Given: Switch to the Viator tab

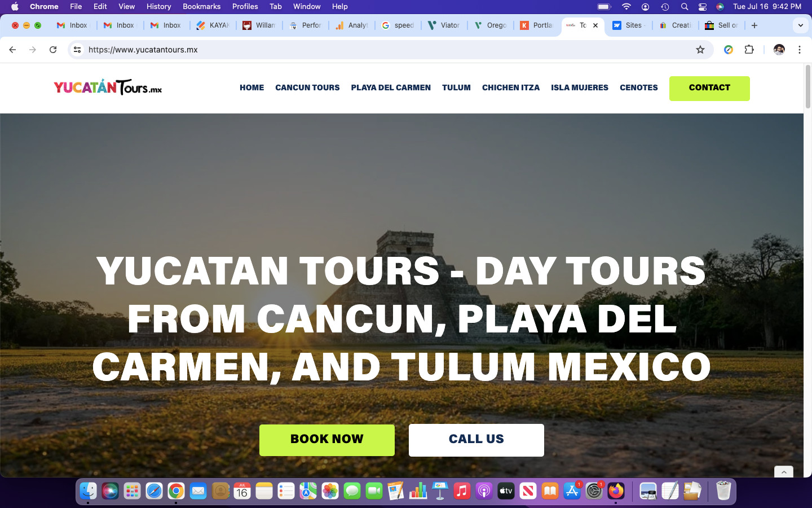Looking at the screenshot, I should point(444,25).
